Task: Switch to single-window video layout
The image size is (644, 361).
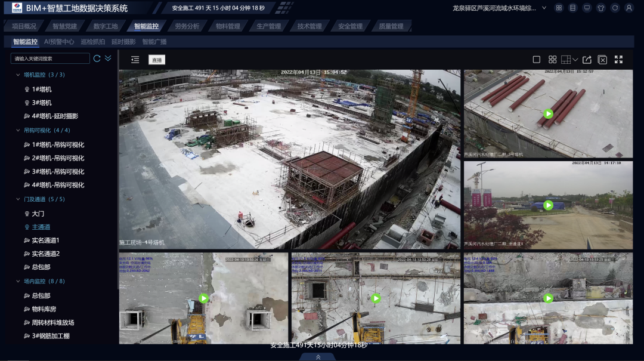Action: pyautogui.click(x=536, y=60)
